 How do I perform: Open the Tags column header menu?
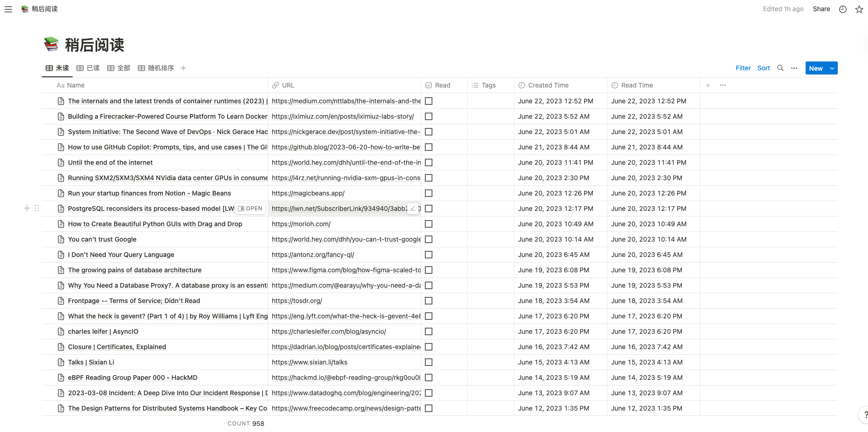pyautogui.click(x=488, y=85)
